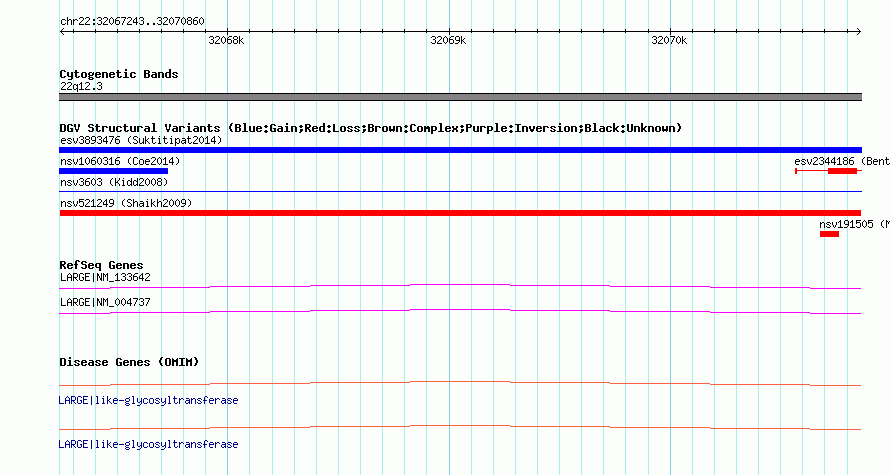Click the nsv3603 (Kidd2008) thin blue line
Viewport: 890px width, 475px height.
[460, 192]
